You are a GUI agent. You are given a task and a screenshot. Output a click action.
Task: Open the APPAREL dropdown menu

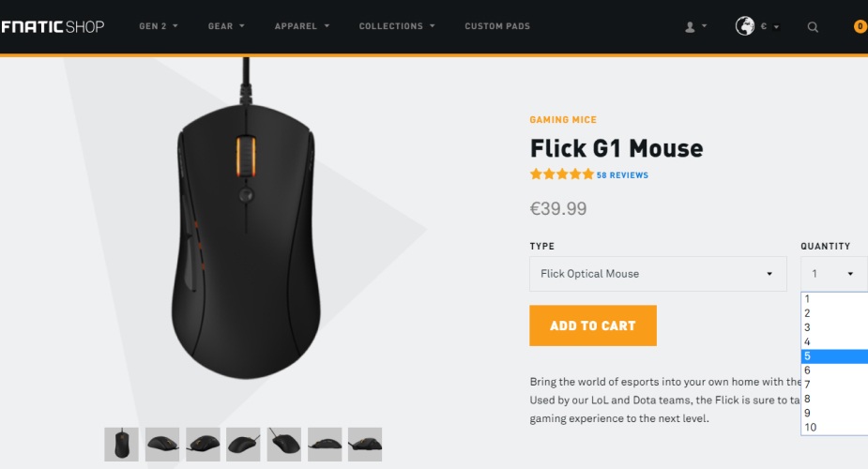[302, 26]
